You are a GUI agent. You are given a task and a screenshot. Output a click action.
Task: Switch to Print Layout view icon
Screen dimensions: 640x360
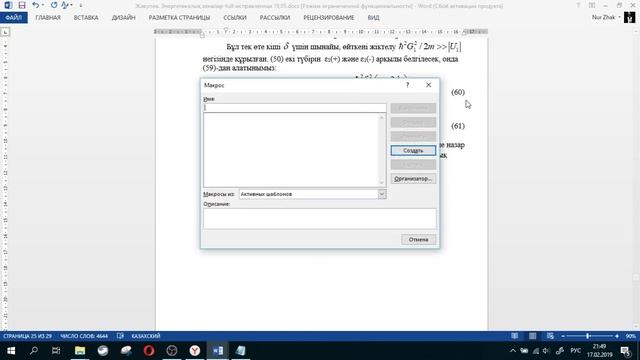tap(533, 336)
